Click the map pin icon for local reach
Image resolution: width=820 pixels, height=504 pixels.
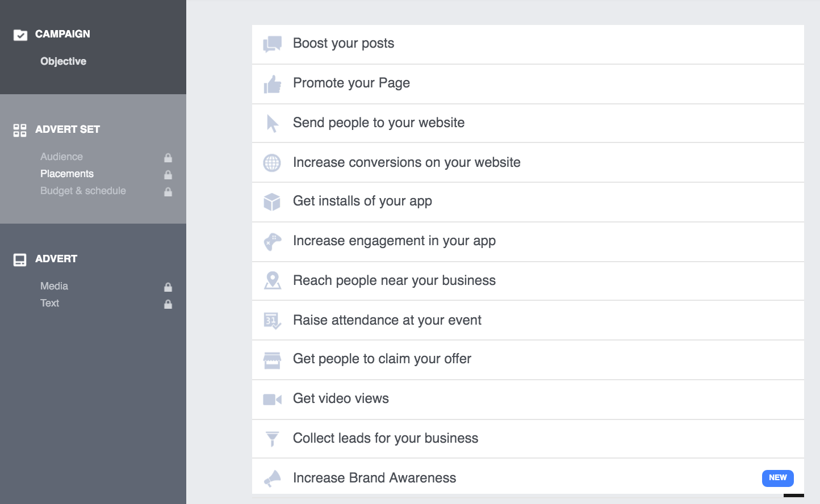273,280
